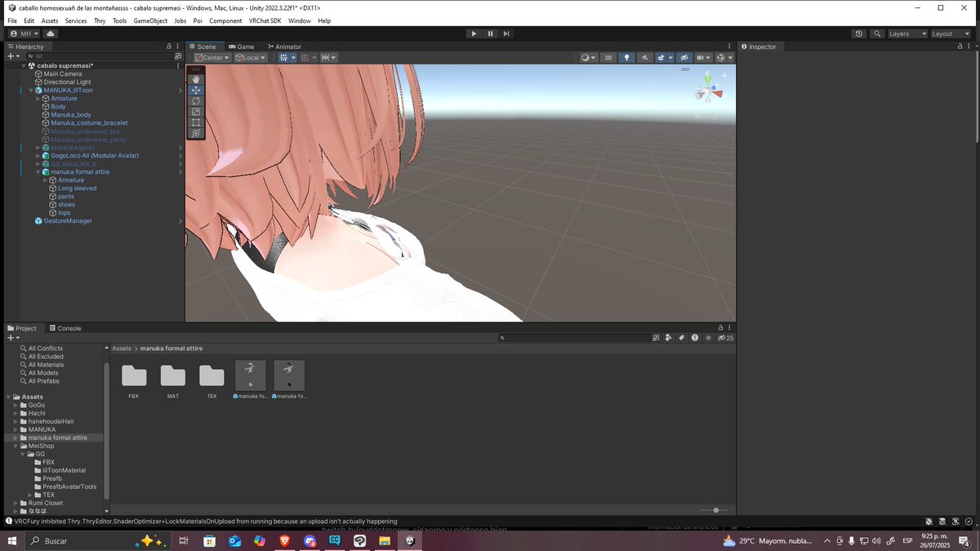Open VRChat SDK menu
Viewport: 980px width, 551px height.
(265, 20)
